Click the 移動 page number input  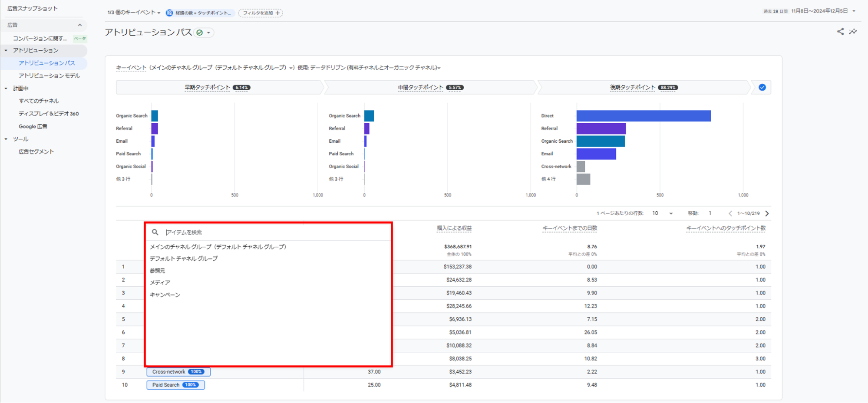pyautogui.click(x=710, y=213)
